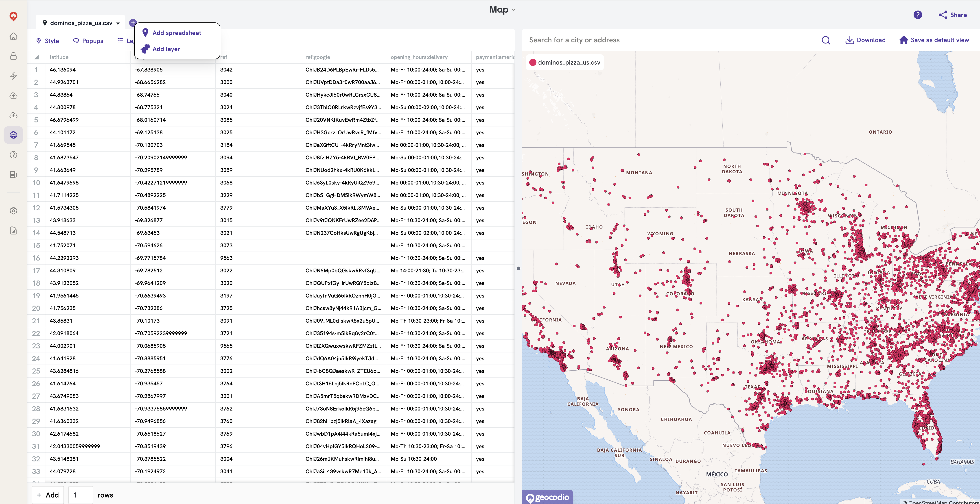Click the NEVADA label on the map
The width and height of the screenshot is (980, 504).
pos(565,284)
